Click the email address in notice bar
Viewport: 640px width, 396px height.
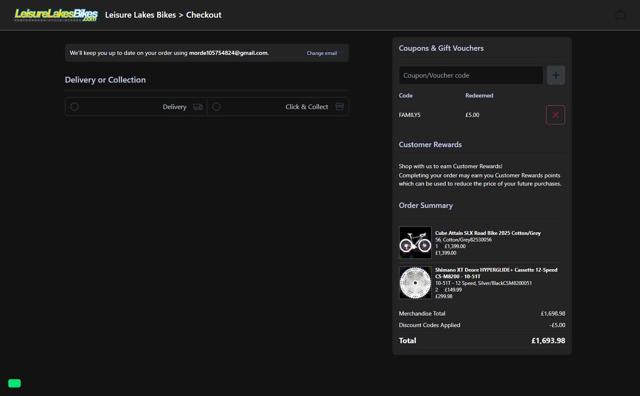pos(228,53)
